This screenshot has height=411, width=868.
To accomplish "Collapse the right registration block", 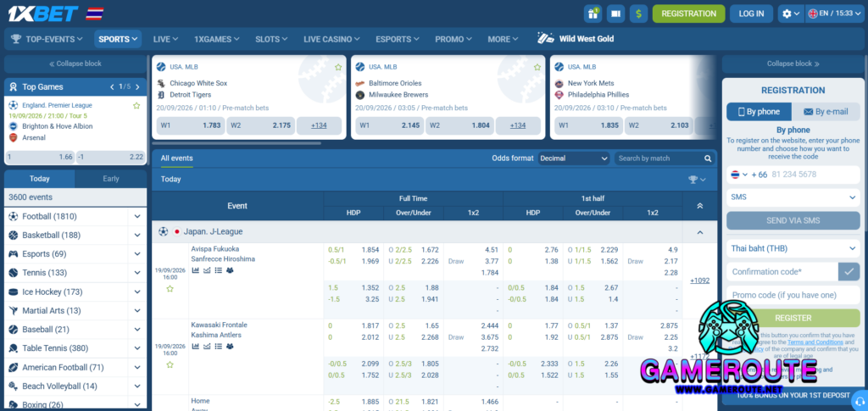I will coord(793,64).
